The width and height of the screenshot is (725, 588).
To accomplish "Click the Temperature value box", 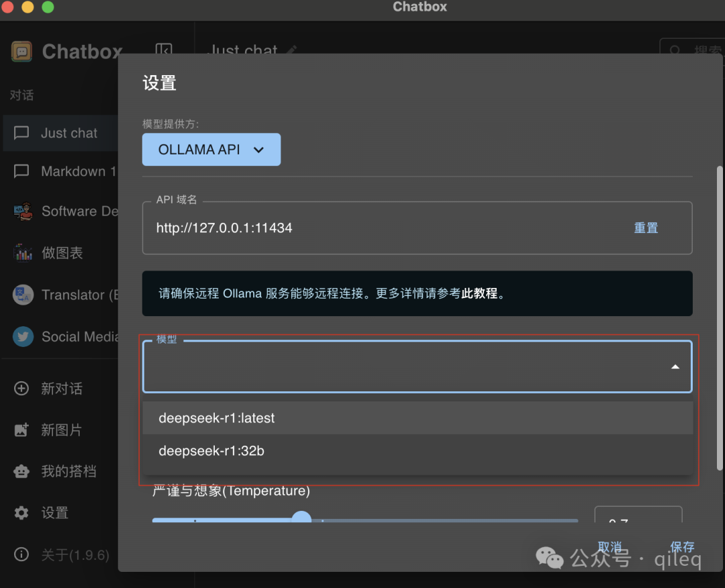I will point(638,515).
